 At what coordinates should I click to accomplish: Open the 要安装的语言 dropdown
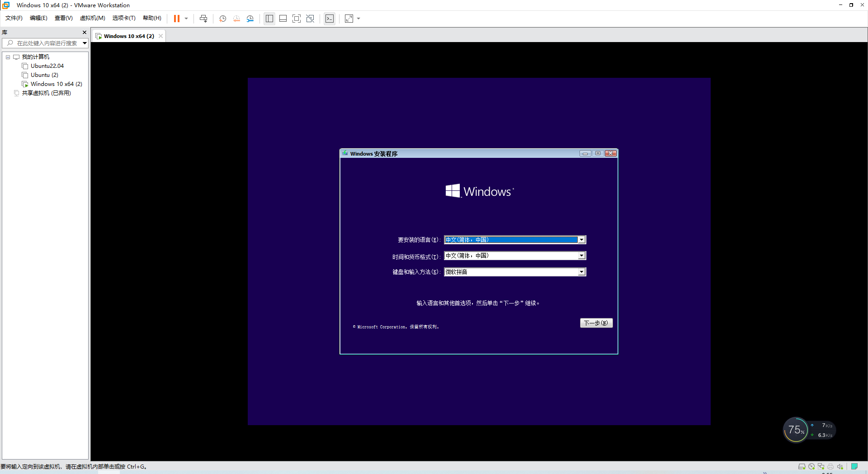click(582, 240)
